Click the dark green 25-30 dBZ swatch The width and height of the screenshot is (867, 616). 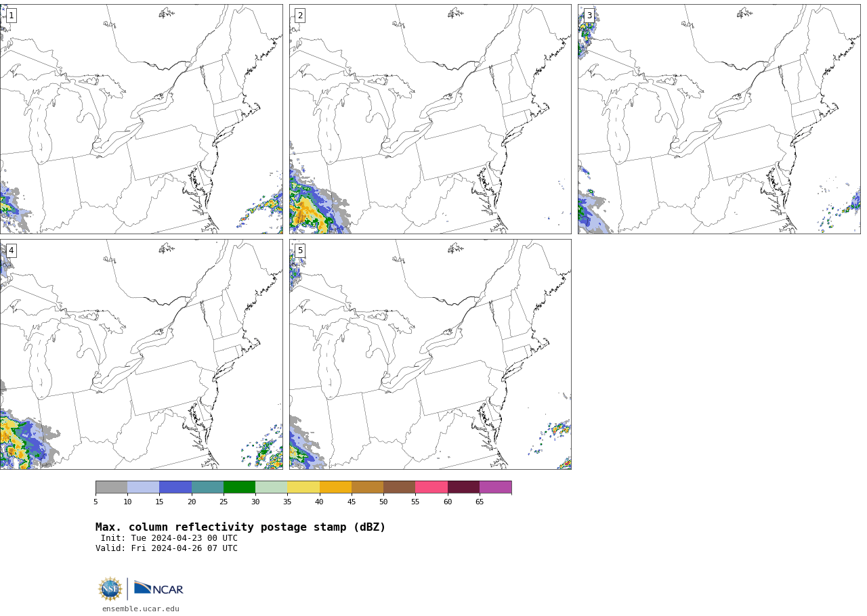pyautogui.click(x=239, y=487)
